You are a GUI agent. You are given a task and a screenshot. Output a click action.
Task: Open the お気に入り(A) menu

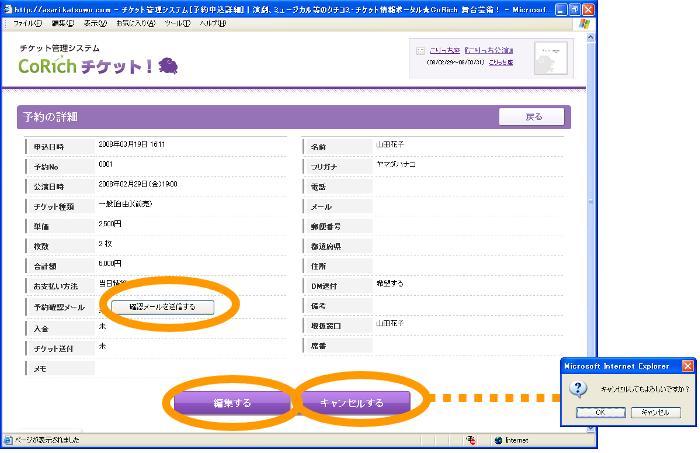click(x=138, y=23)
